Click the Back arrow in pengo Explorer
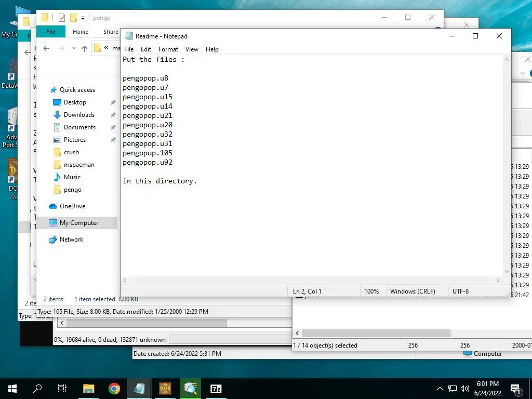The height and width of the screenshot is (399, 532). [x=46, y=48]
